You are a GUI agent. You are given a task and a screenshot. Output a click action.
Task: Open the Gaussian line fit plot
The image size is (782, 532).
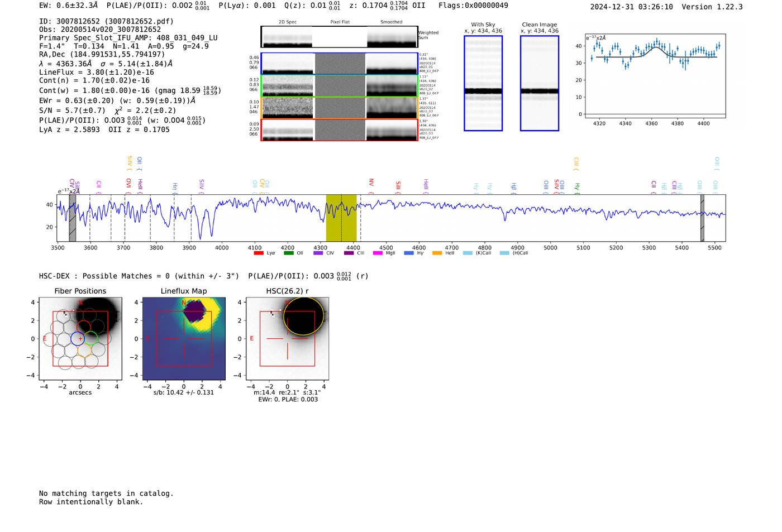point(657,76)
